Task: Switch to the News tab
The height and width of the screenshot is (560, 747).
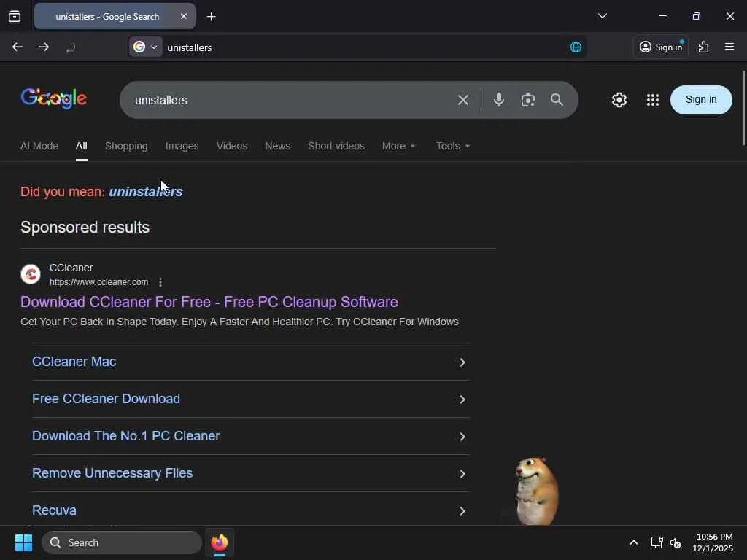Action: click(278, 146)
